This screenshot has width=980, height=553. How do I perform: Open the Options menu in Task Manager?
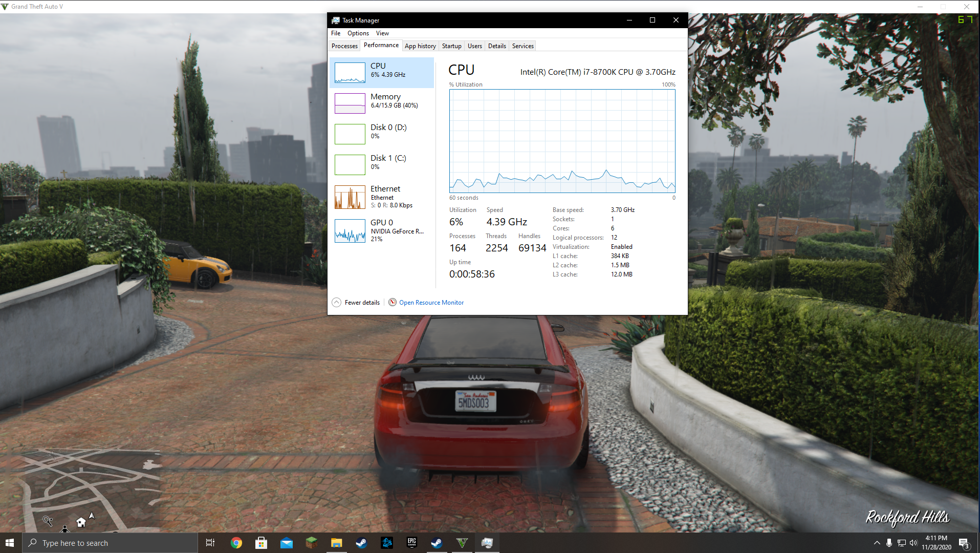[358, 33]
